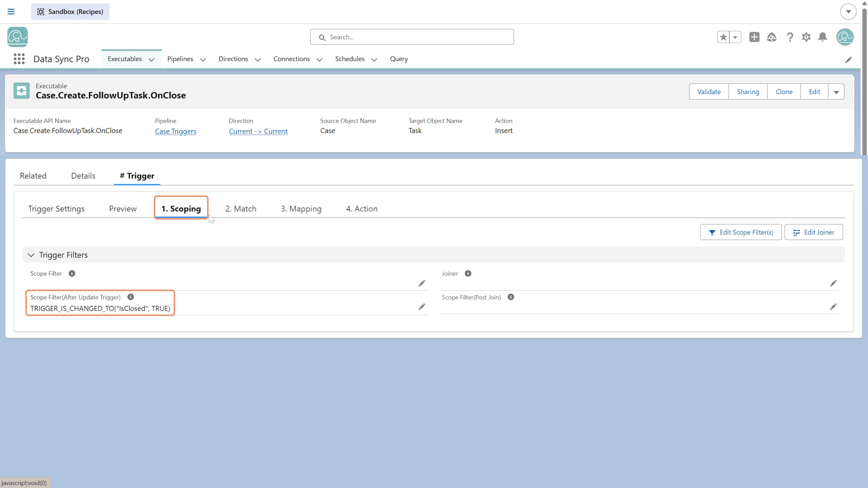The height and width of the screenshot is (488, 868).
Task: Click the Connections nav tab label
Action: [291, 59]
